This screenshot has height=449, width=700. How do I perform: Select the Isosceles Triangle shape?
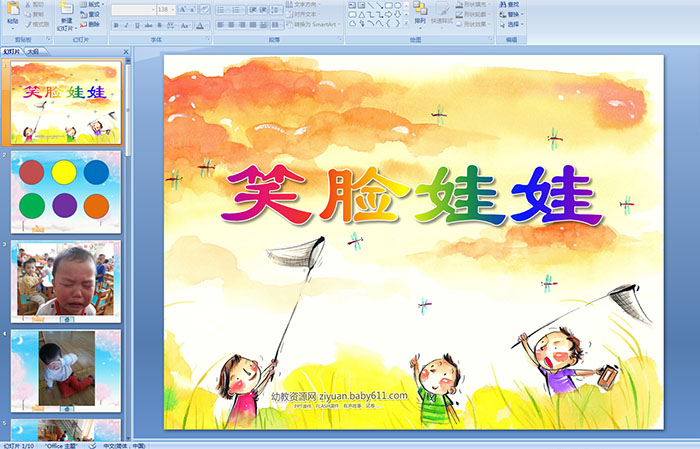362,15
